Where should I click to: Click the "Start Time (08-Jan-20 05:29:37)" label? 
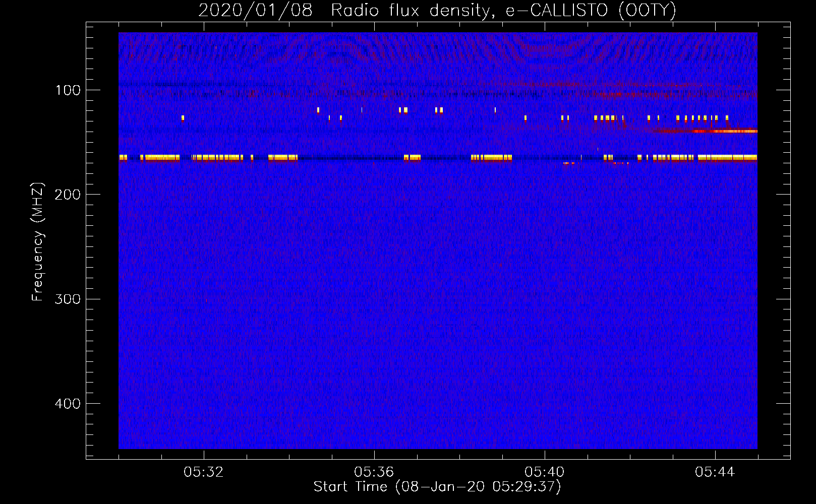pos(437,487)
